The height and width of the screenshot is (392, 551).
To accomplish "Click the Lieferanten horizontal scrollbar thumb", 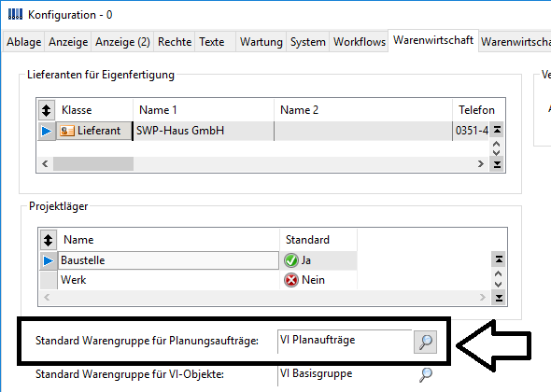I will coord(93,164).
